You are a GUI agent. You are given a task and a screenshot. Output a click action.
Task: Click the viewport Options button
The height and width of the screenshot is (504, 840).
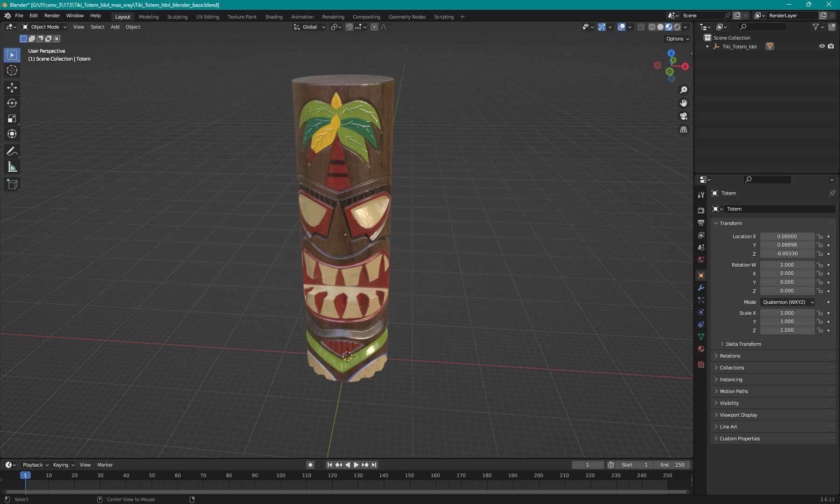[x=677, y=39]
